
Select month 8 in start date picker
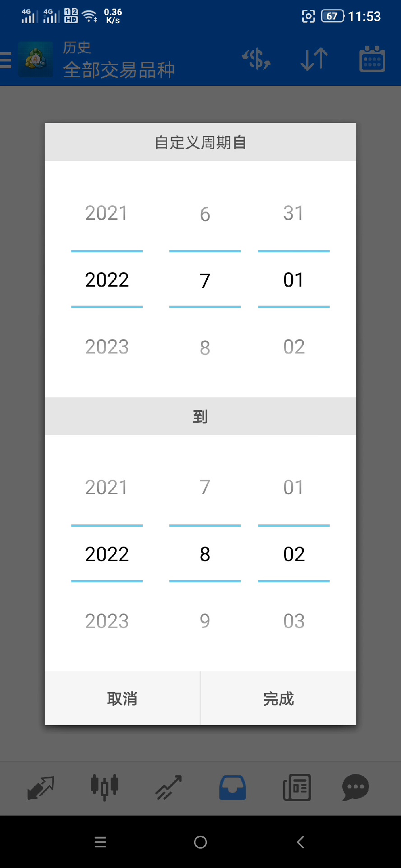pyautogui.click(x=205, y=347)
